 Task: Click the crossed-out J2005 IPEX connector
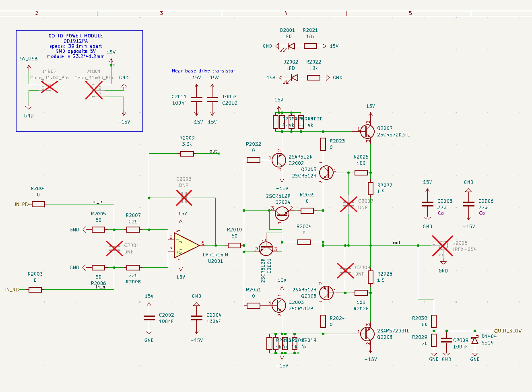443,246
